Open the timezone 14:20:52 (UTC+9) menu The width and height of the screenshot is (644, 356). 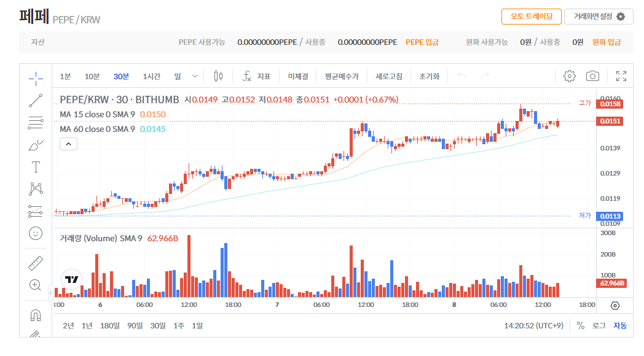click(533, 326)
